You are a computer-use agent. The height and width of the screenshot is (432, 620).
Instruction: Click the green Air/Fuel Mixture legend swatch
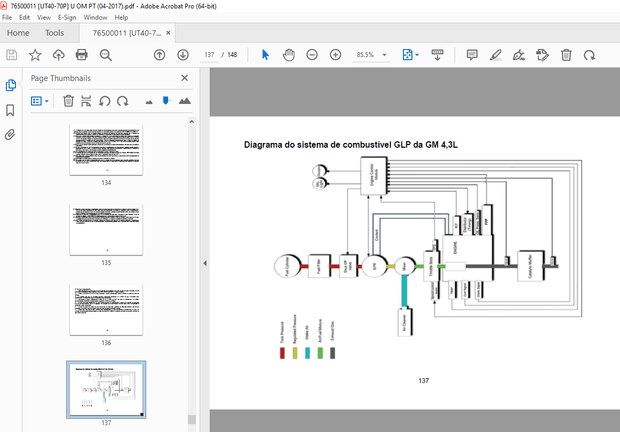point(320,353)
